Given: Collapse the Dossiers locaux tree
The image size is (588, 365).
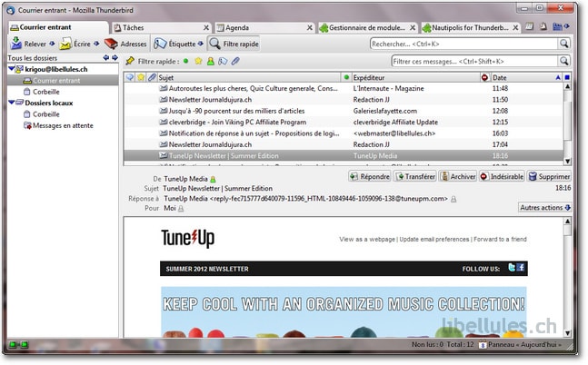Looking at the screenshot, I should click(11, 103).
